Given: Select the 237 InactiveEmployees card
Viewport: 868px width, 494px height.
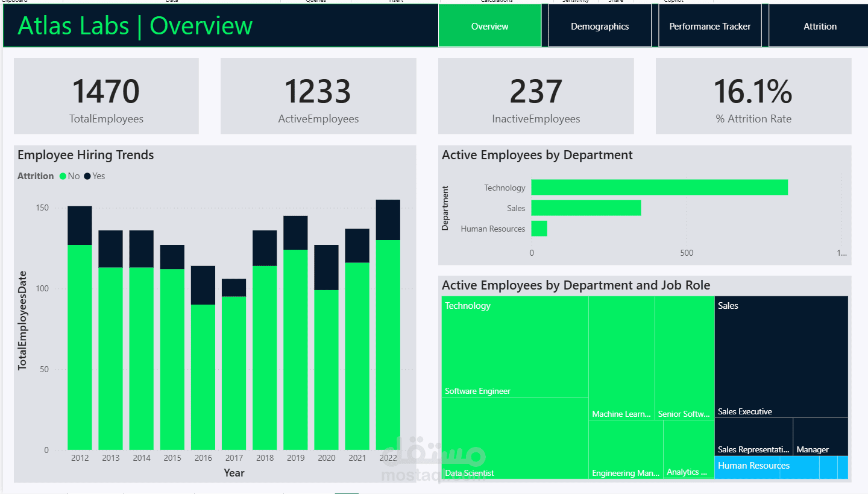Looking at the screenshot, I should (536, 96).
